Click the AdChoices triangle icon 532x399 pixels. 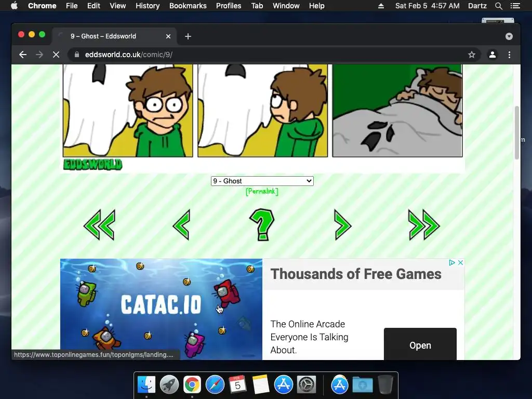pos(452,262)
